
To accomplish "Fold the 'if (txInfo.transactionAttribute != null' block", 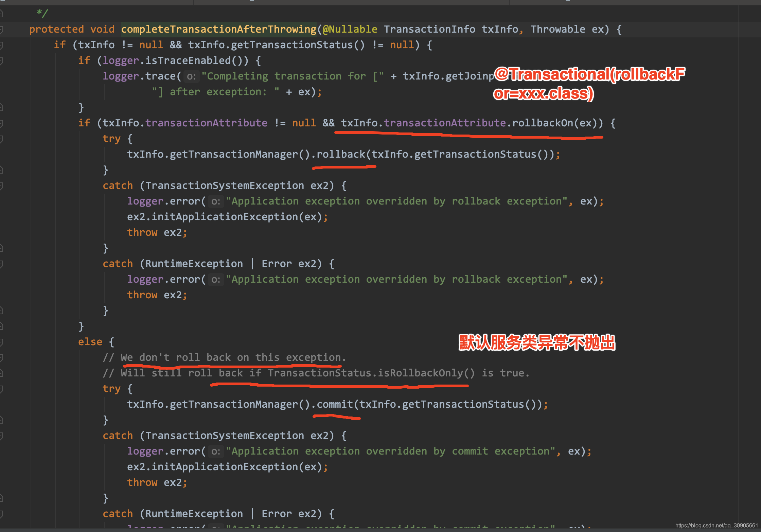I will click(1, 123).
